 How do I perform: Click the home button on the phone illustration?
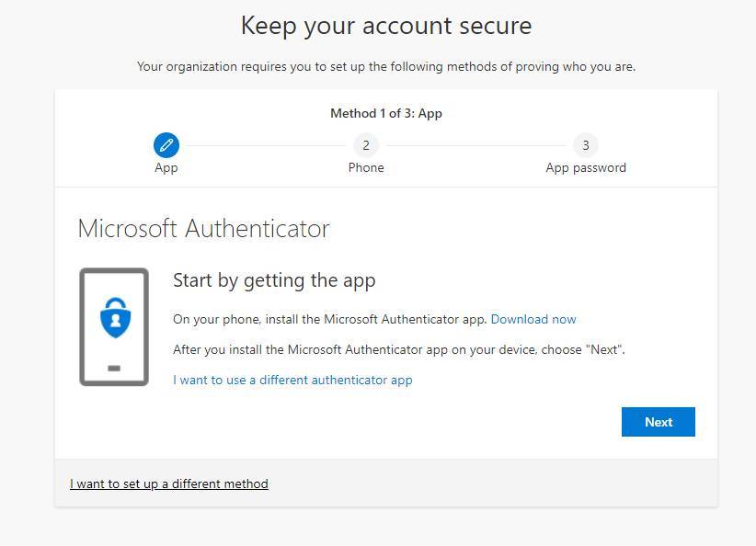click(x=114, y=369)
